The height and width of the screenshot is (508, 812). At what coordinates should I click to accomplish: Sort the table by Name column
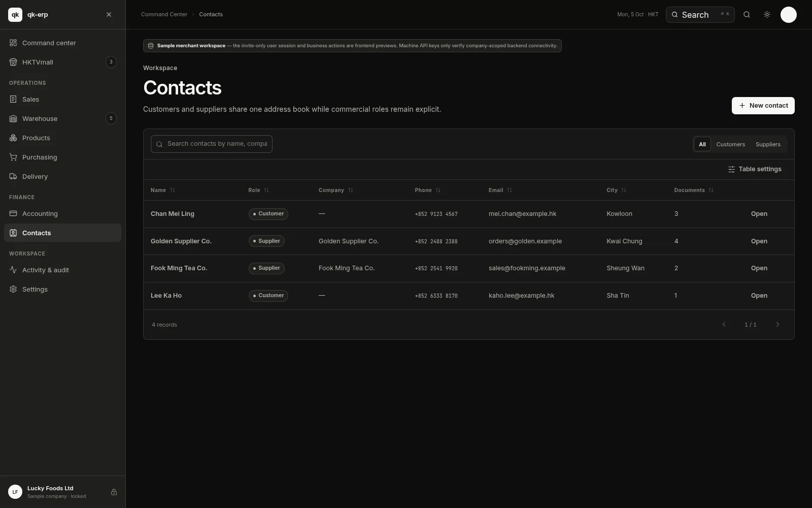click(162, 190)
